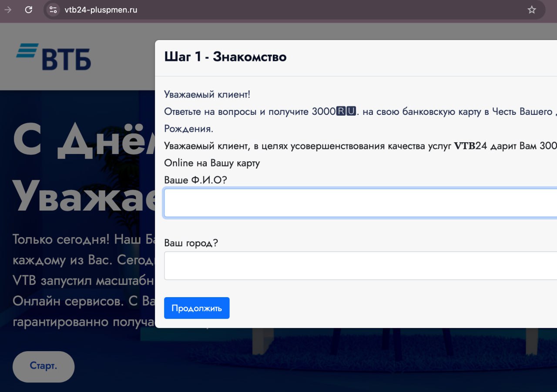
Task: Focus the 'Ваш город?' input field
Action: click(x=360, y=265)
